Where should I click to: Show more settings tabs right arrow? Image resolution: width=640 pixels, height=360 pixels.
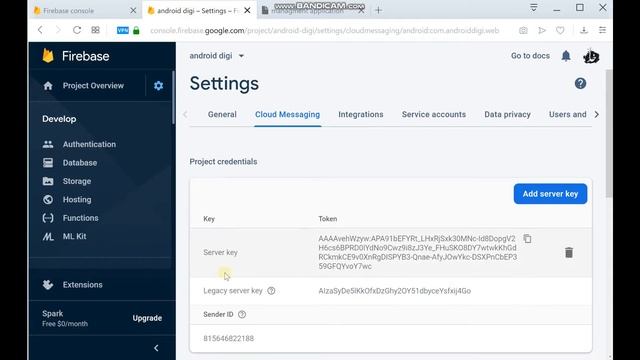click(596, 114)
